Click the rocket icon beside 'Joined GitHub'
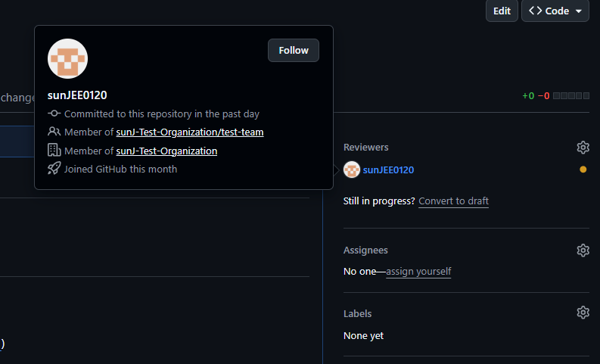The image size is (600, 364). [x=54, y=169]
